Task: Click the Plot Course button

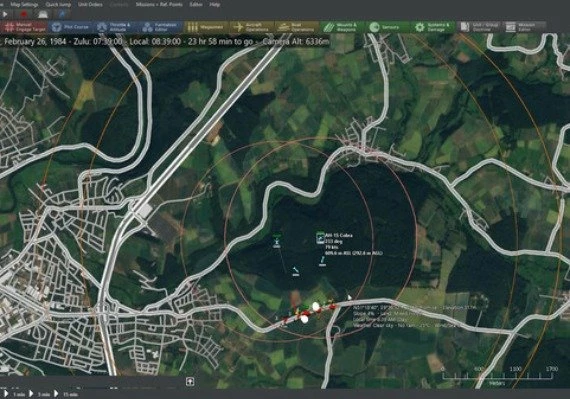Action: 70,27
